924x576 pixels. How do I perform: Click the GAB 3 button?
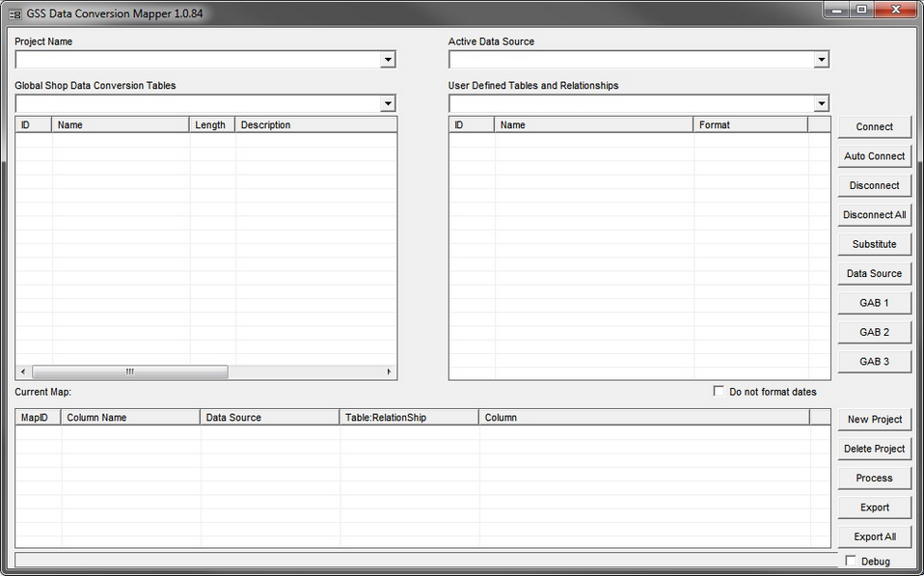[875, 362]
